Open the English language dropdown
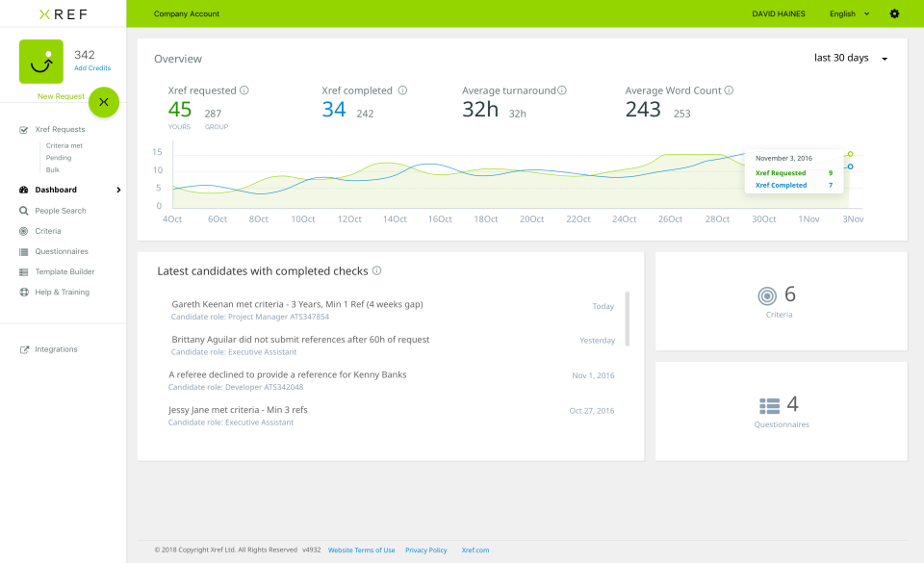 848,13
